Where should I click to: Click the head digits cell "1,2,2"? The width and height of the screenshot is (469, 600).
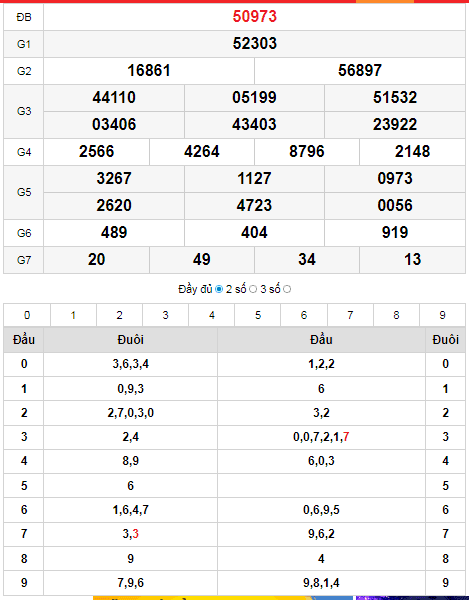pyautogui.click(x=321, y=364)
